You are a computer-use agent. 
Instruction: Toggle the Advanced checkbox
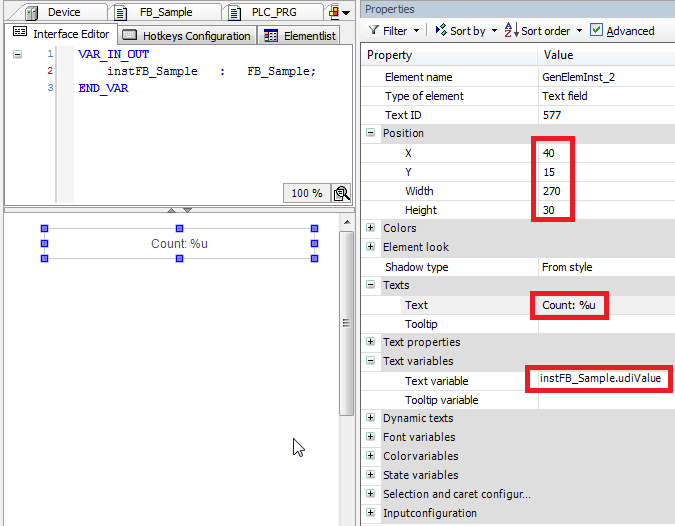[597, 31]
